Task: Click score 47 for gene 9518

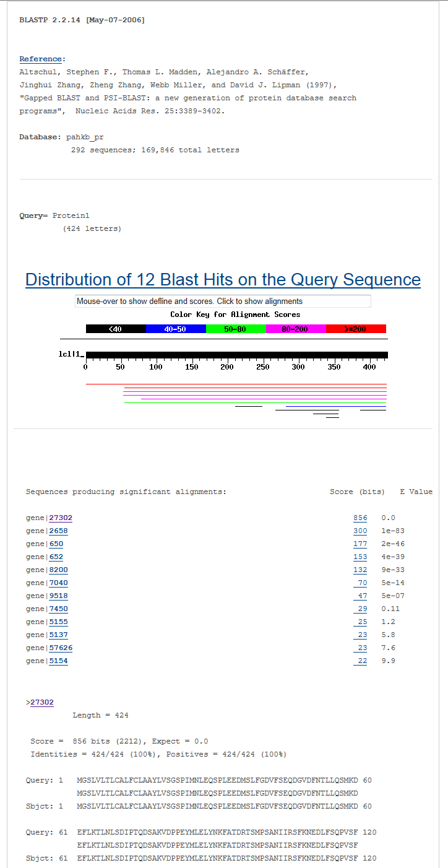Action: tap(362, 596)
